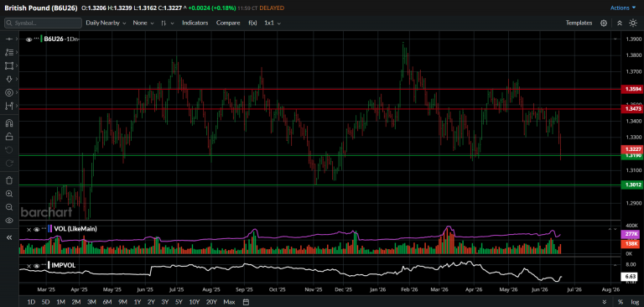Set range to 6M

tap(107, 302)
